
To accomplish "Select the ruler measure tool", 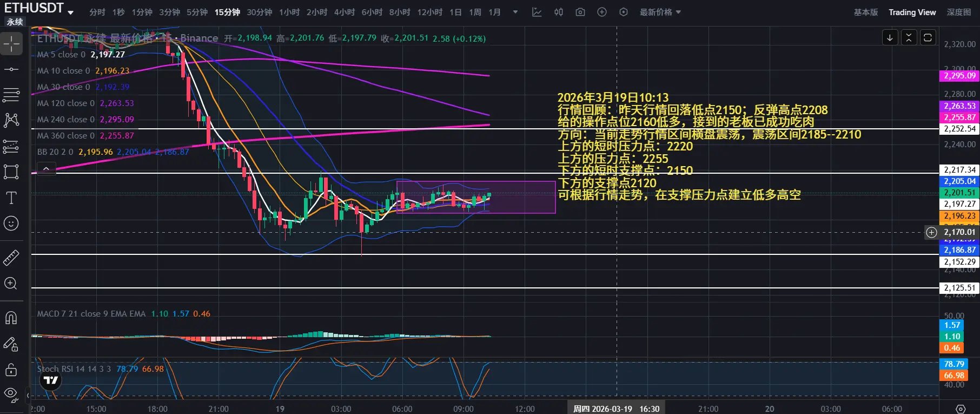I will 11,258.
